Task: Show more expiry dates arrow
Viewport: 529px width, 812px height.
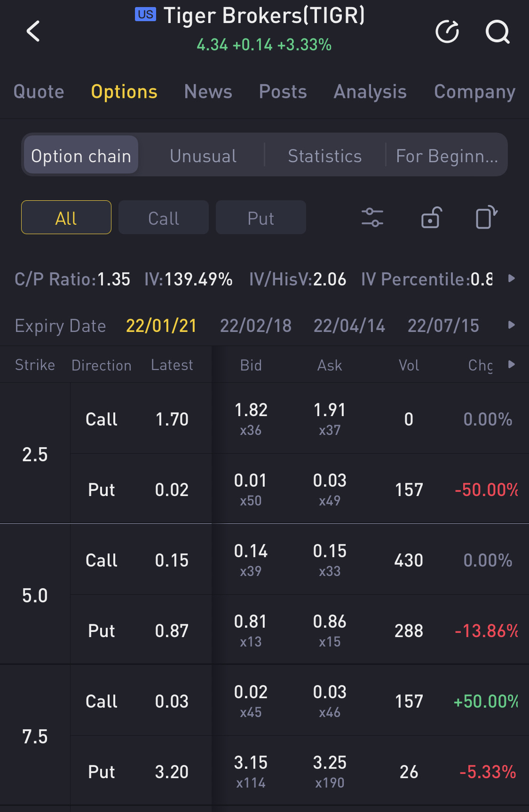Action: (512, 325)
